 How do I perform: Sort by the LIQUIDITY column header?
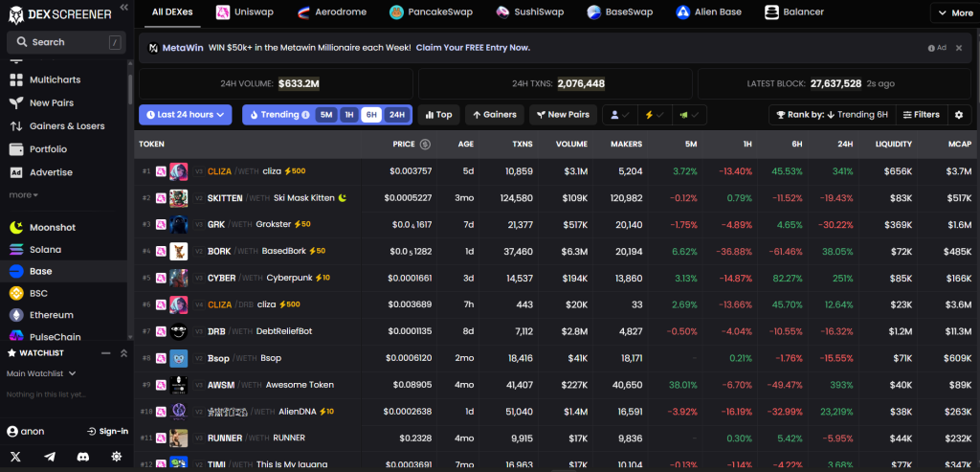[x=893, y=145]
